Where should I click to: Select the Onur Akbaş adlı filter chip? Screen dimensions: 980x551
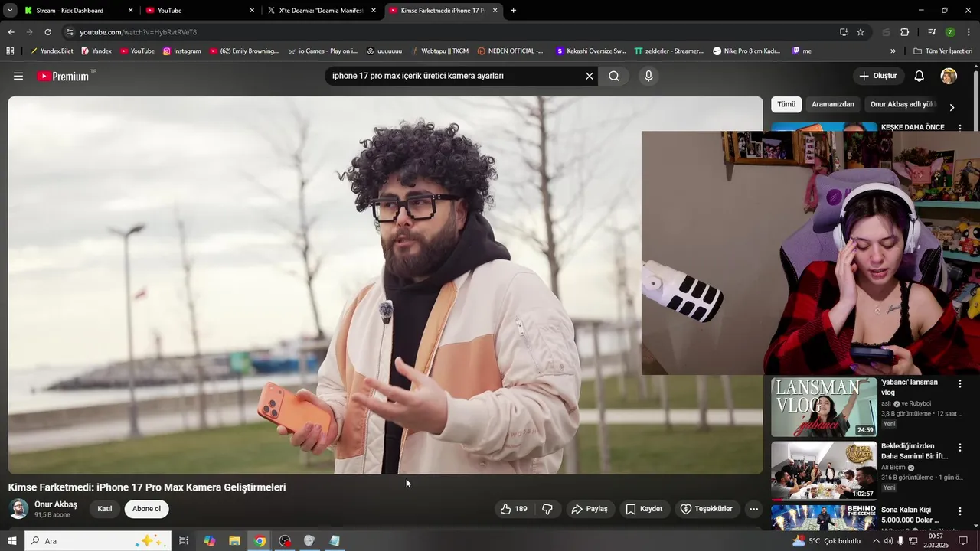point(902,104)
